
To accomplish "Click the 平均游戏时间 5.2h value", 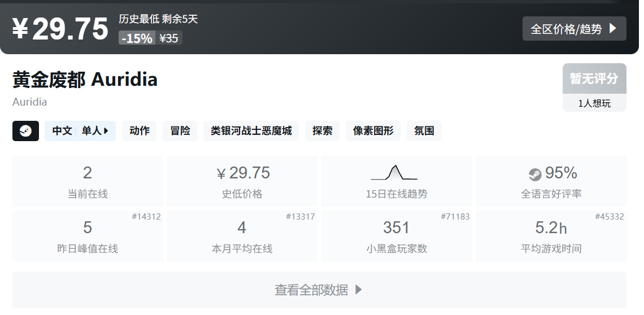I will (551, 228).
